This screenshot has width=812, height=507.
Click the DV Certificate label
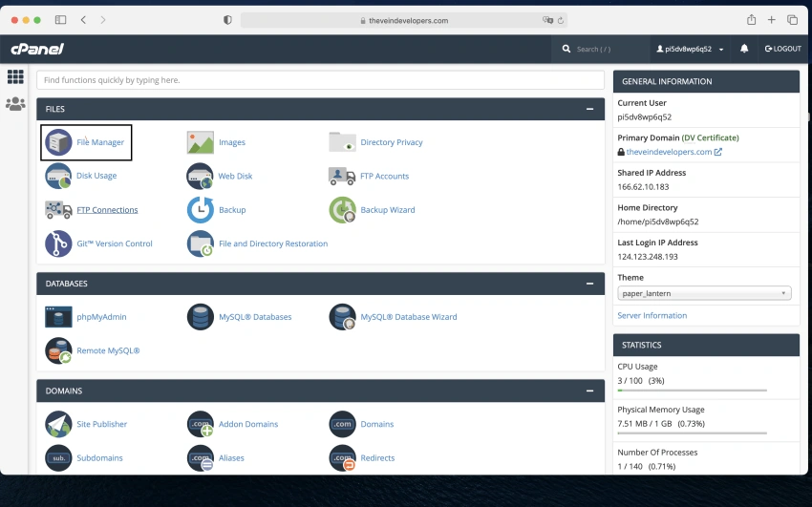tap(711, 137)
